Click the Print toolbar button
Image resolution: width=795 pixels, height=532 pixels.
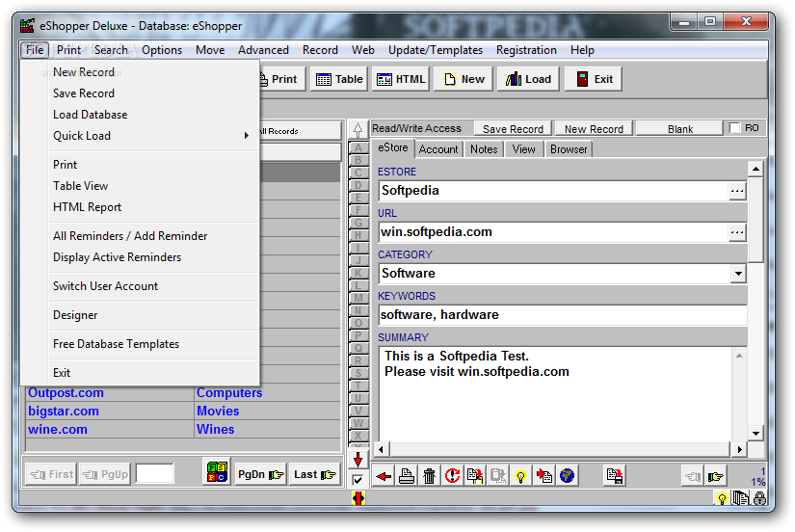click(282, 79)
